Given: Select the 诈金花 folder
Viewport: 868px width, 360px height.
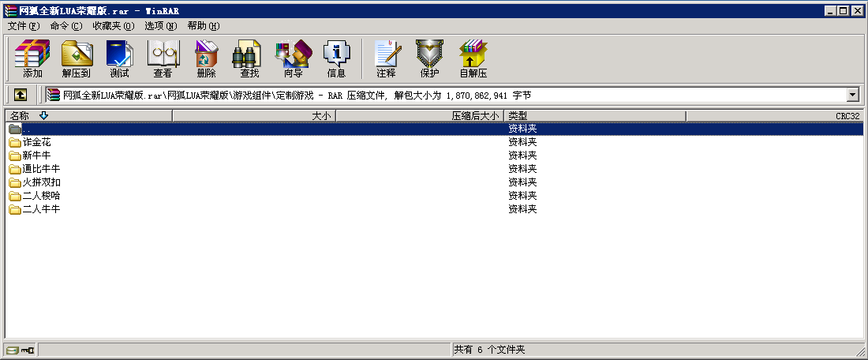Looking at the screenshot, I should [x=36, y=142].
